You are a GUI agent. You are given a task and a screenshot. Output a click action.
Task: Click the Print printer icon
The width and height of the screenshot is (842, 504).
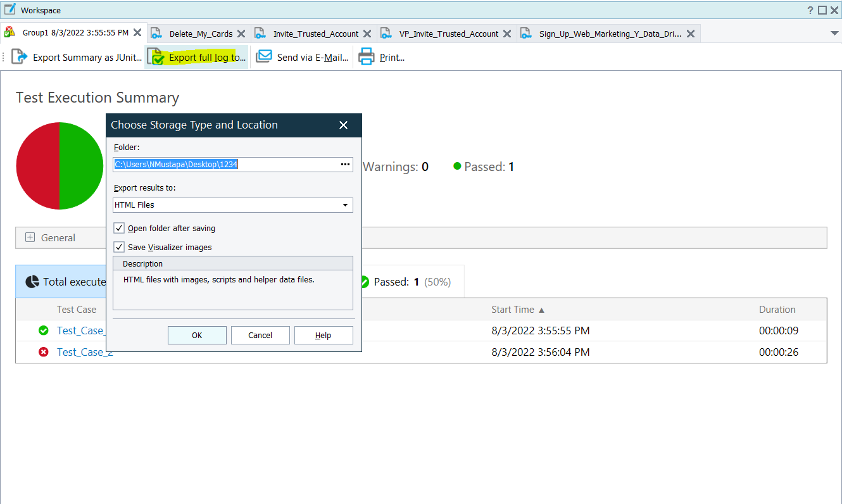[367, 57]
